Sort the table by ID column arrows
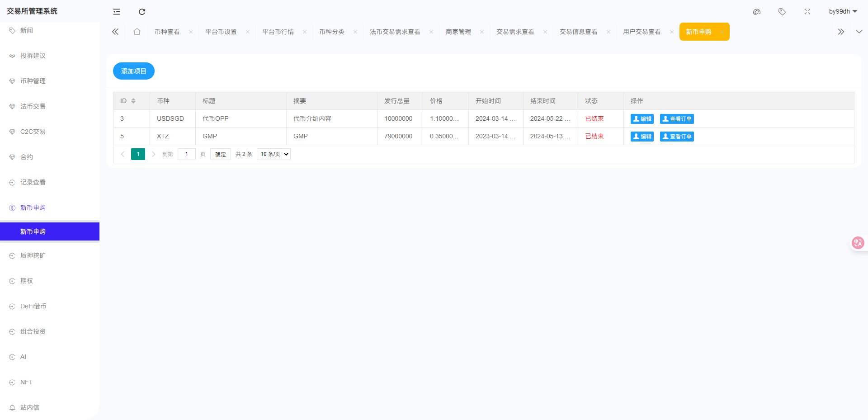Image resolution: width=868 pixels, height=420 pixels. coord(133,101)
